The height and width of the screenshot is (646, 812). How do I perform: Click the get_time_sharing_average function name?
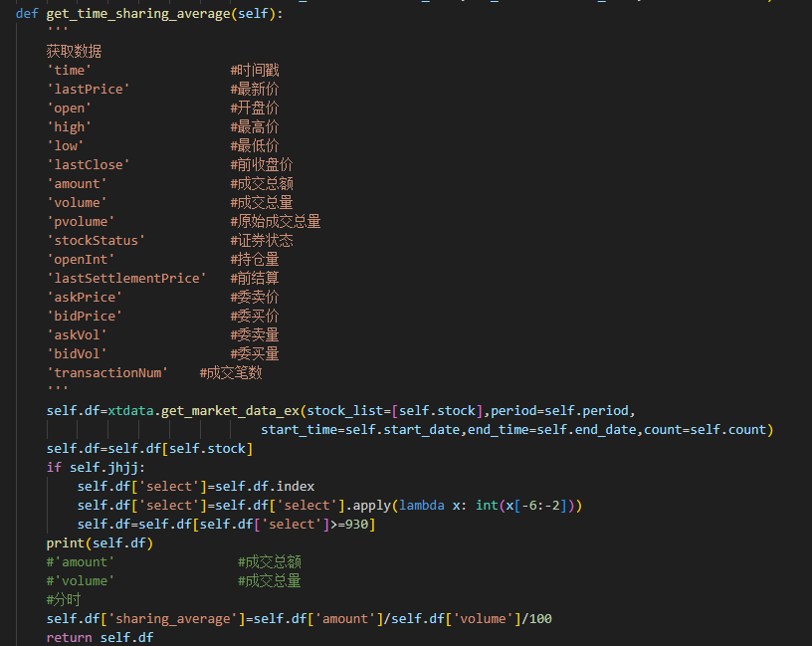click(x=138, y=14)
